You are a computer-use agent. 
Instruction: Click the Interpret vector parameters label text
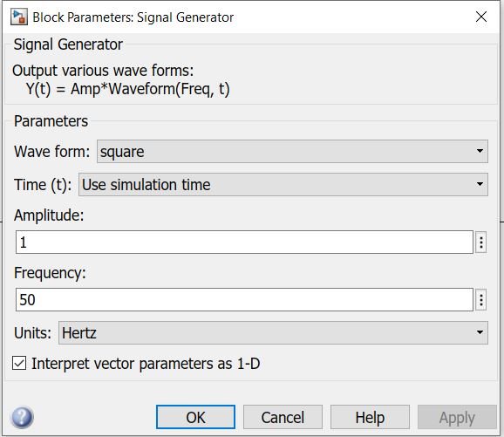point(146,364)
